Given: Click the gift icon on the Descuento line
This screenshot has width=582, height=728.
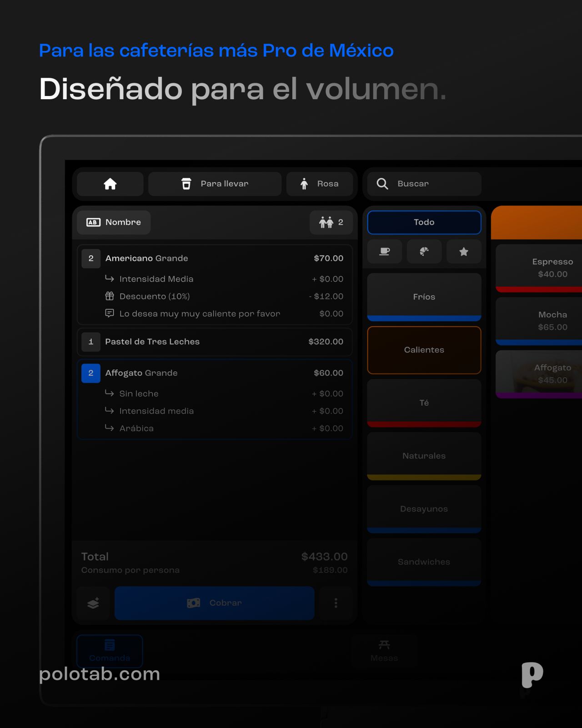Looking at the screenshot, I should (110, 296).
